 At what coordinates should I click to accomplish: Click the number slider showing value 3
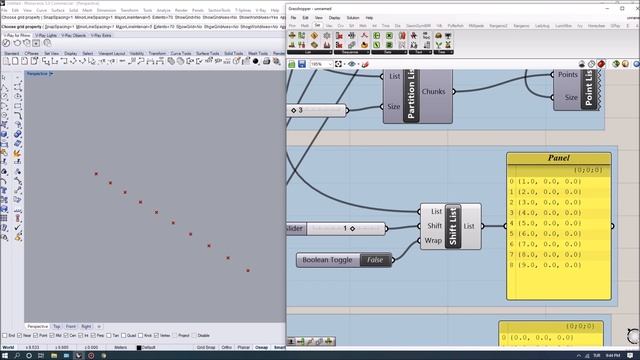(317, 110)
